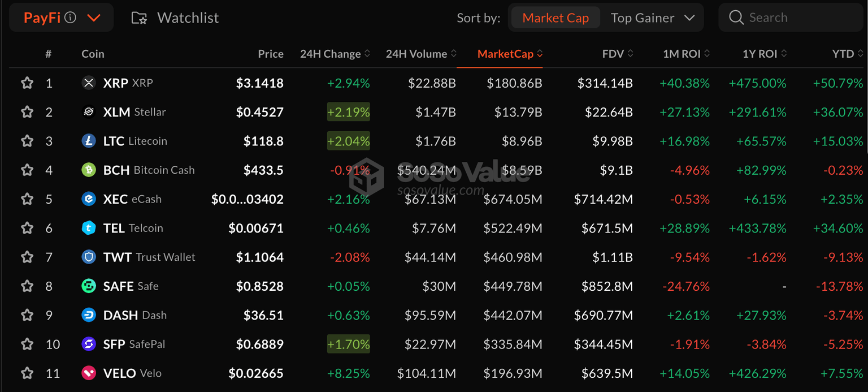Click the Dash coin logo
This screenshot has height=392, width=868.
point(89,315)
